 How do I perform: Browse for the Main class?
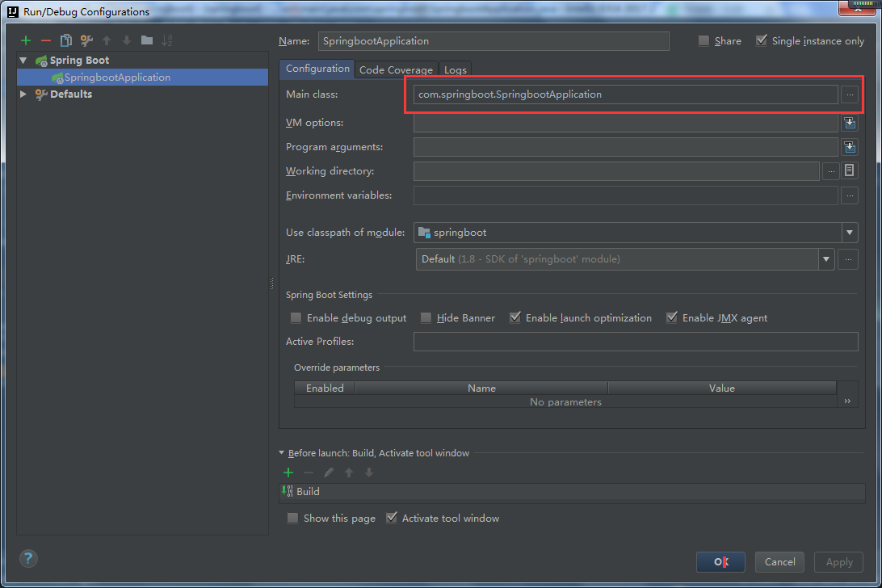850,94
